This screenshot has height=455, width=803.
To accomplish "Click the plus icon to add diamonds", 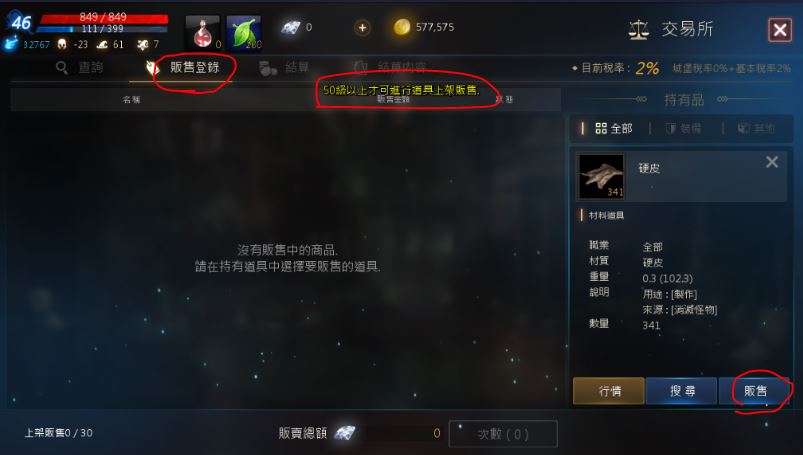I will coord(362,28).
